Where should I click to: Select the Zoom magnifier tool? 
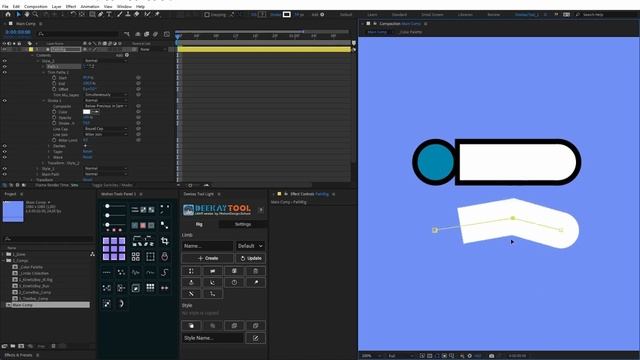click(35, 14)
